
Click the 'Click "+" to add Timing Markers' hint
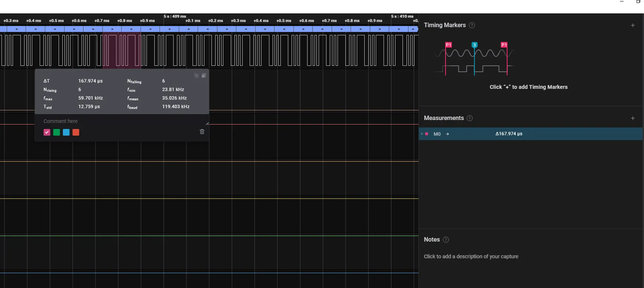pyautogui.click(x=529, y=87)
